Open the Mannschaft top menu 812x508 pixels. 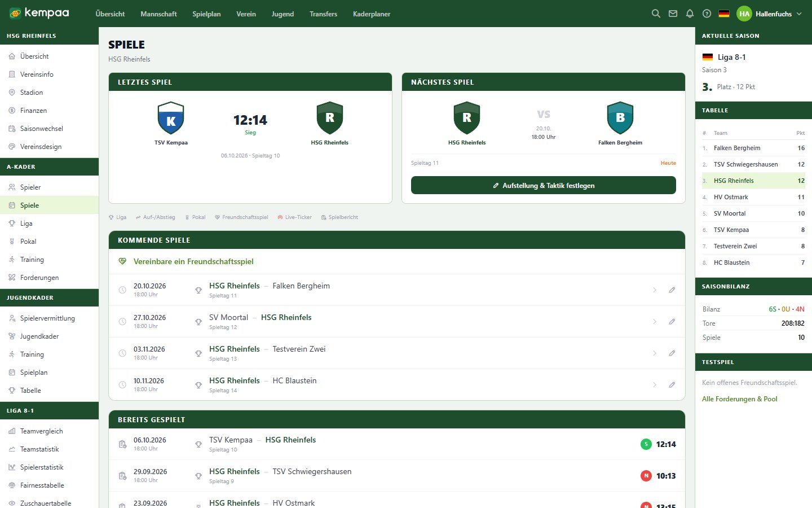click(x=158, y=14)
